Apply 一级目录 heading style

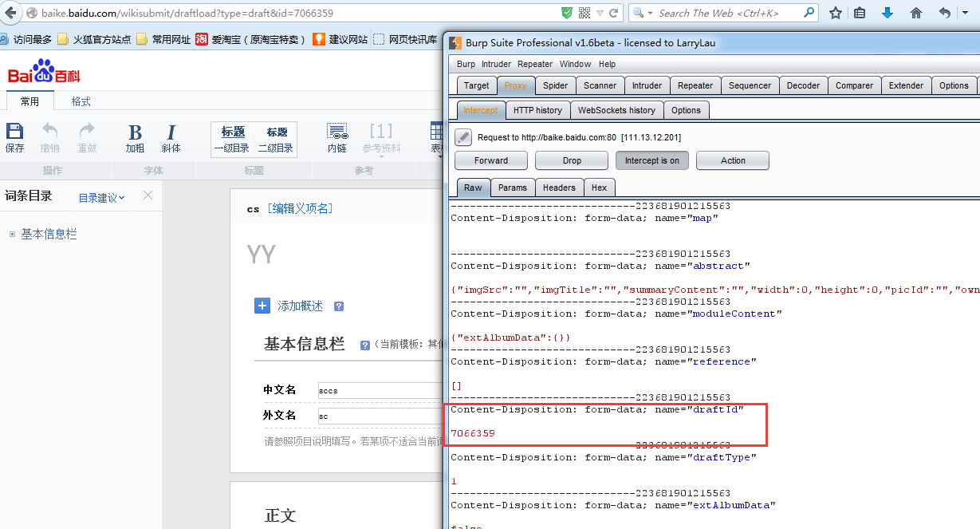[232, 140]
